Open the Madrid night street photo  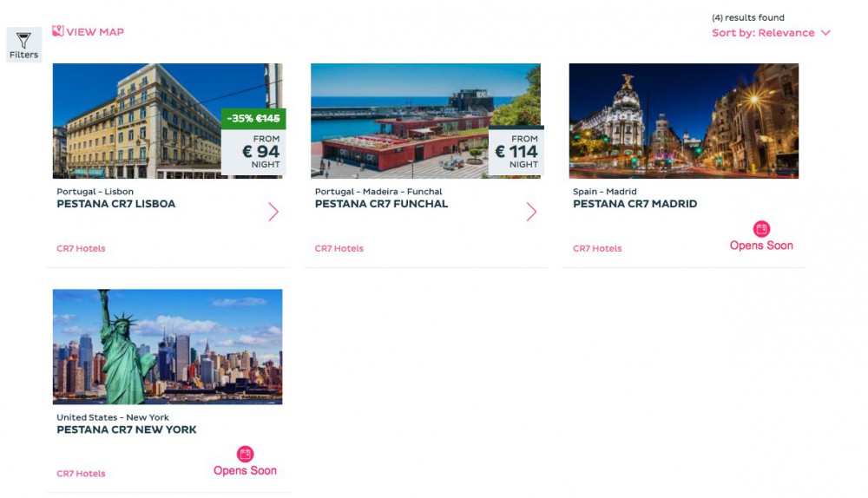point(684,121)
